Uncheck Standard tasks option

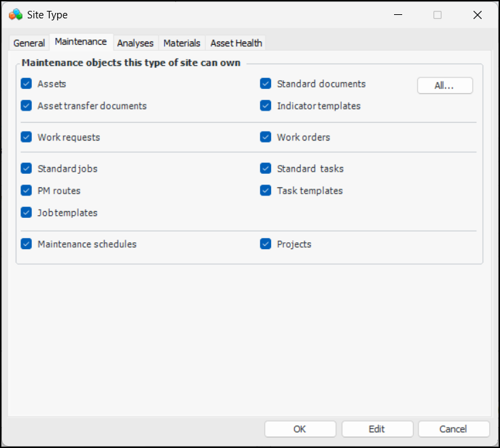[x=266, y=168]
